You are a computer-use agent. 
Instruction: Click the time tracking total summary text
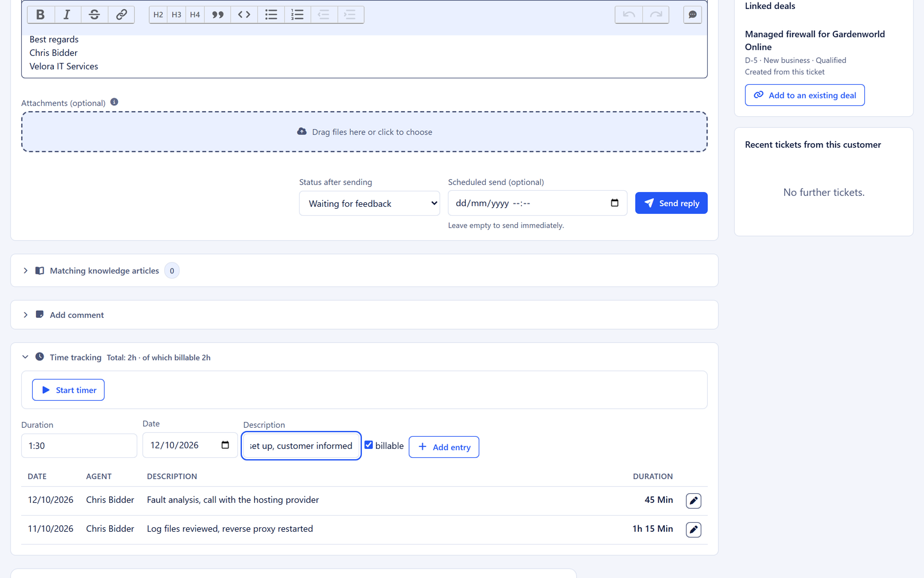(x=158, y=358)
